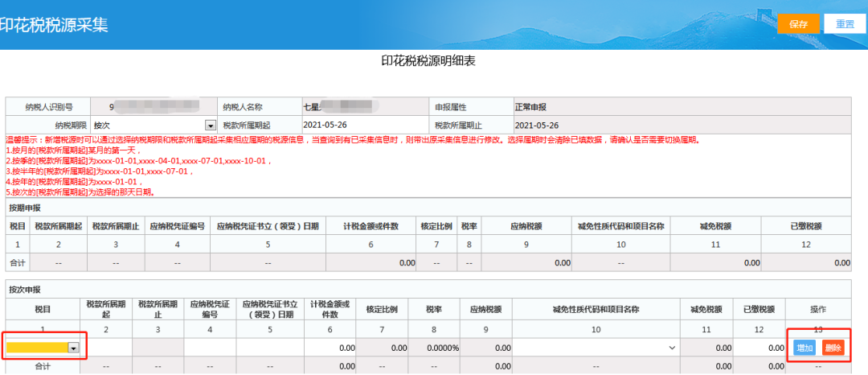The width and height of the screenshot is (868, 375).
Task: Click the notice line 2 about 按季
Action: point(139,161)
